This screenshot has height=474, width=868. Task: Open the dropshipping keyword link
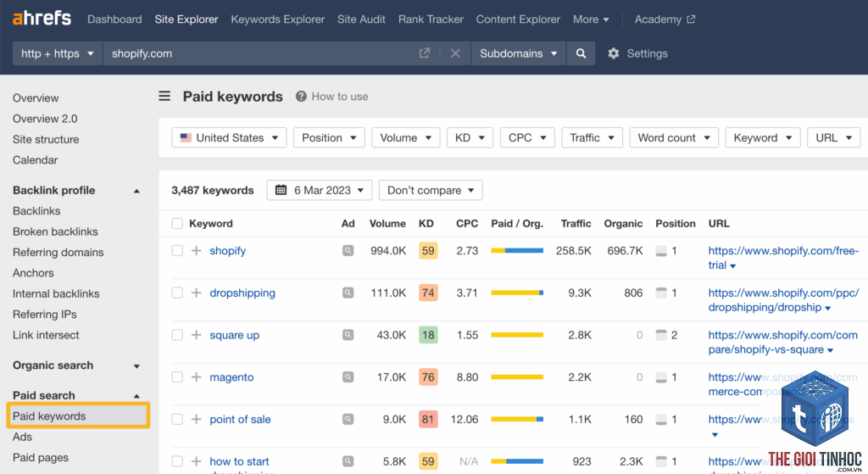pyautogui.click(x=242, y=293)
